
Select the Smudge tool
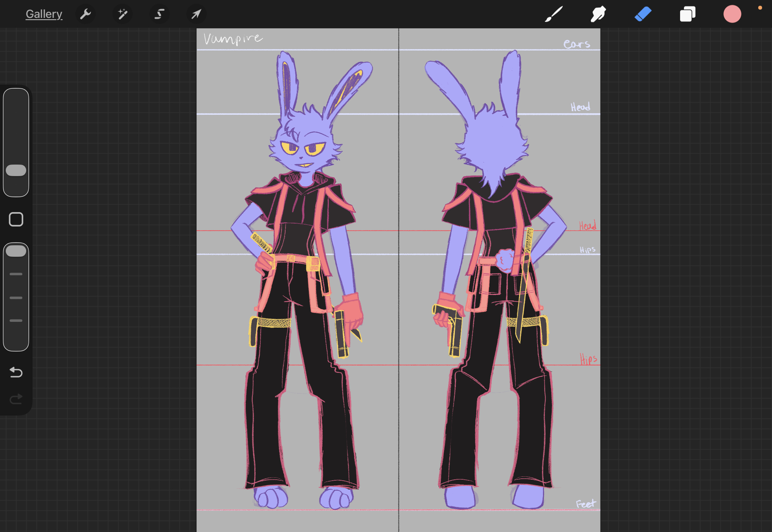(598, 14)
